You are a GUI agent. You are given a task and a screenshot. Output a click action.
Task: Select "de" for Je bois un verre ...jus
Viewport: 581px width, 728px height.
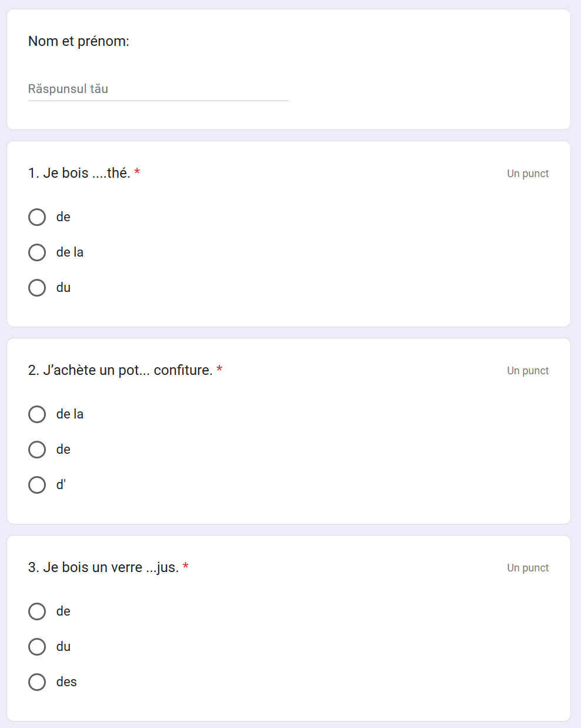coord(37,611)
